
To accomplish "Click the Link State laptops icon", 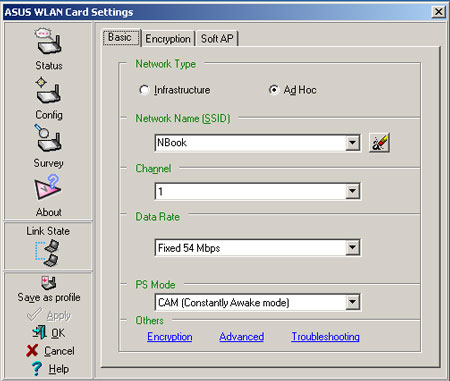I will (x=47, y=253).
